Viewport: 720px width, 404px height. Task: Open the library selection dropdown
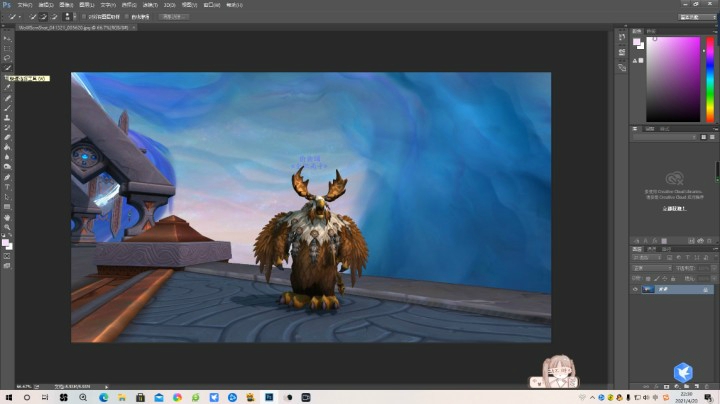pyautogui.click(x=664, y=137)
